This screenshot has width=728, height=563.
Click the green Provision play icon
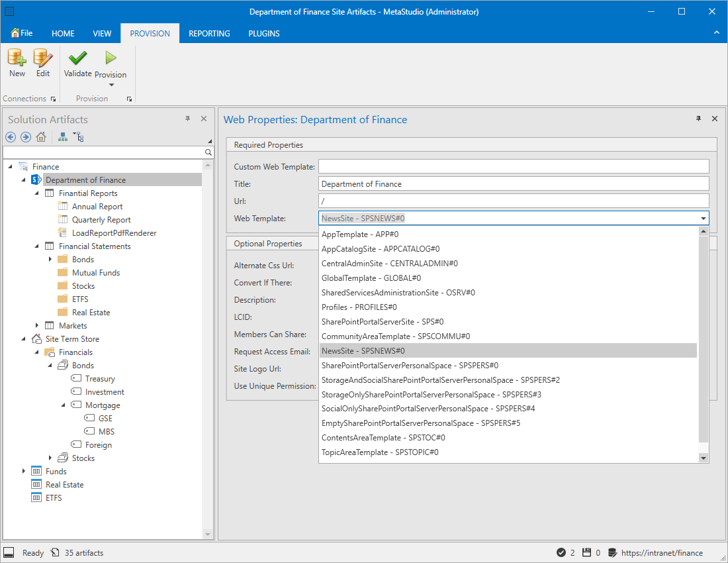click(x=111, y=58)
